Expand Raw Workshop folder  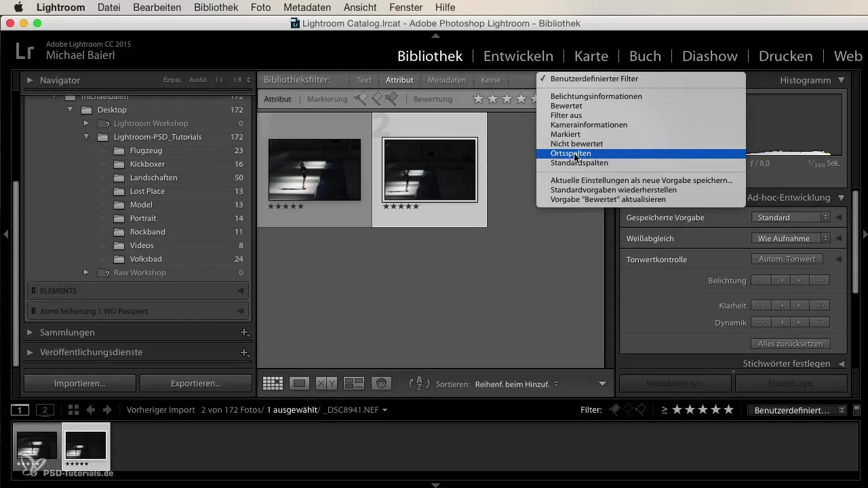86,272
